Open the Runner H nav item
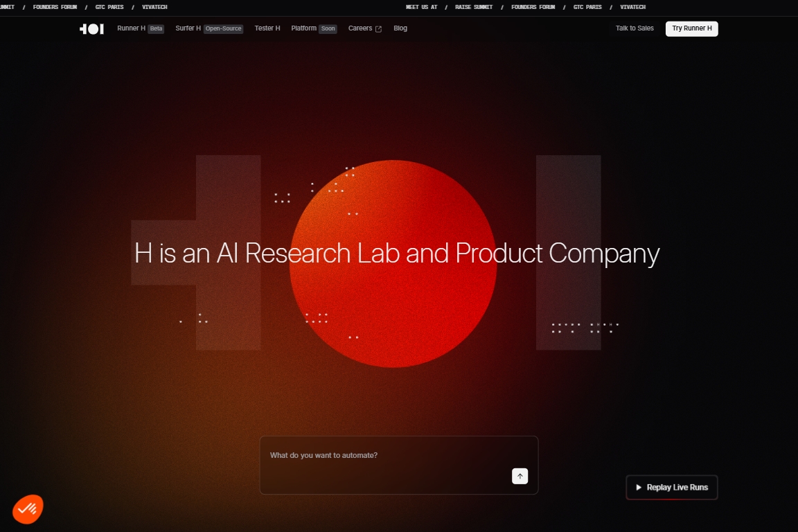Viewport: 798px width, 532px height. click(x=131, y=28)
